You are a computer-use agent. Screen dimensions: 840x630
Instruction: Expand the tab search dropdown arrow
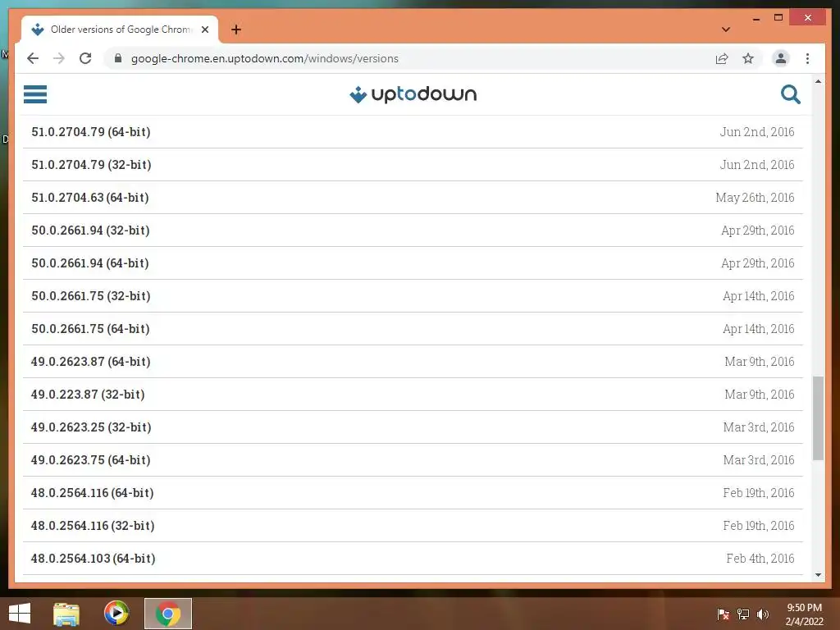pos(726,30)
